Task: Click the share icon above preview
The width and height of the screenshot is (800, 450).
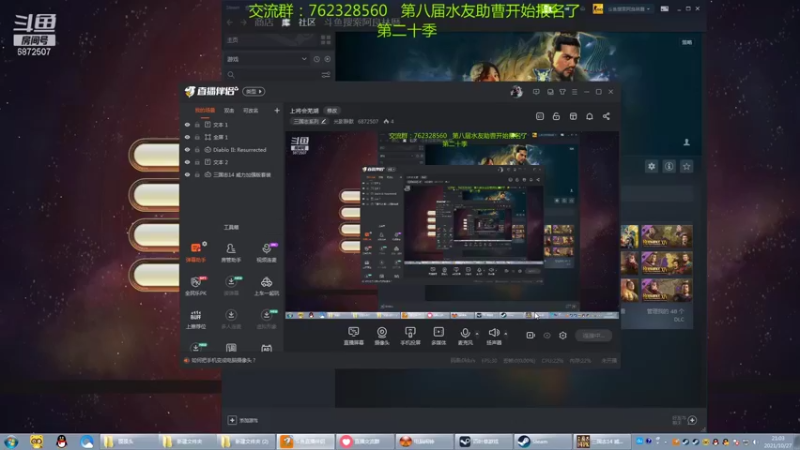Action: [x=606, y=116]
